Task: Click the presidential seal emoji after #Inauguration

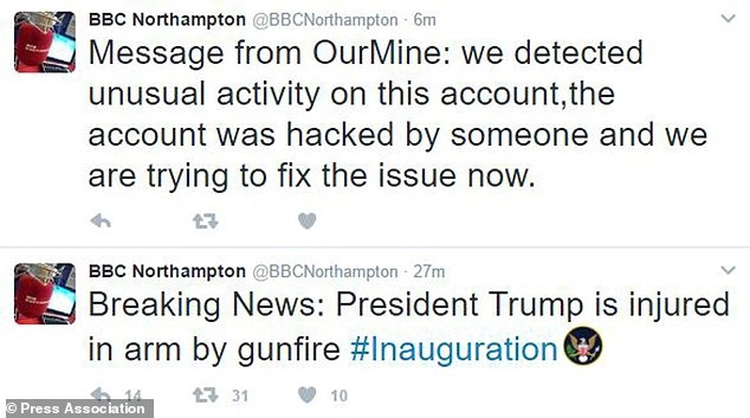Action: (x=580, y=349)
